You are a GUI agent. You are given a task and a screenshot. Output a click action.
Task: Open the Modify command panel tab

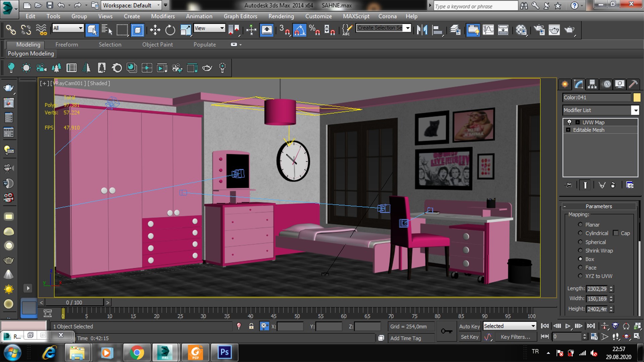[x=579, y=84]
